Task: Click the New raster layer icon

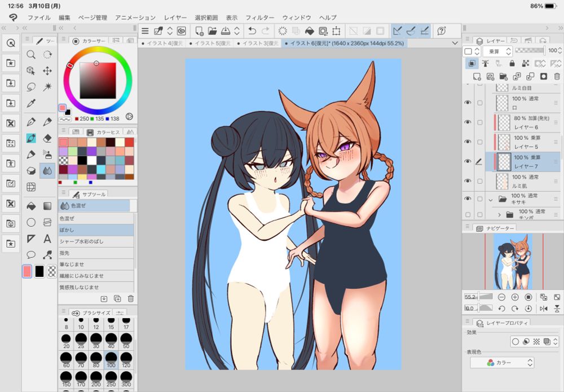Action: coord(477,76)
